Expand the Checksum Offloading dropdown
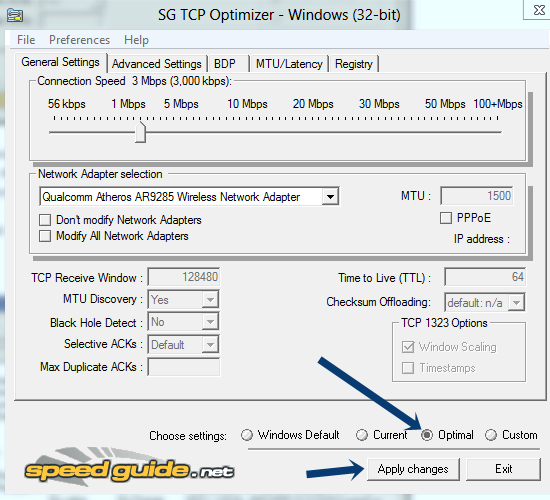The image size is (550, 500). [517, 302]
